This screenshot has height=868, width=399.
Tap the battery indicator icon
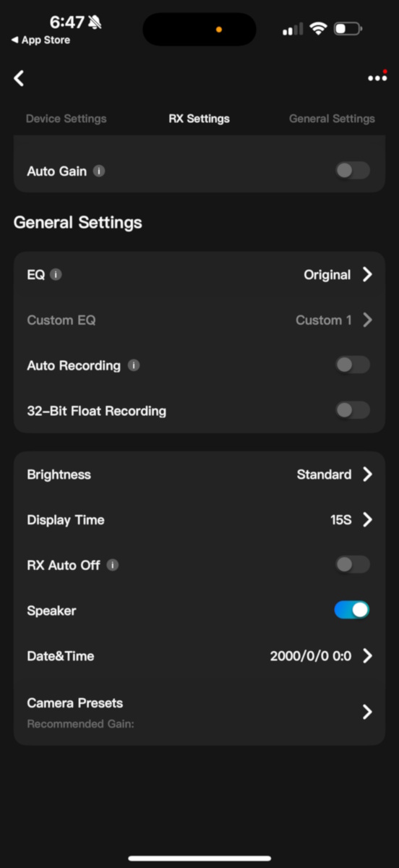(348, 29)
